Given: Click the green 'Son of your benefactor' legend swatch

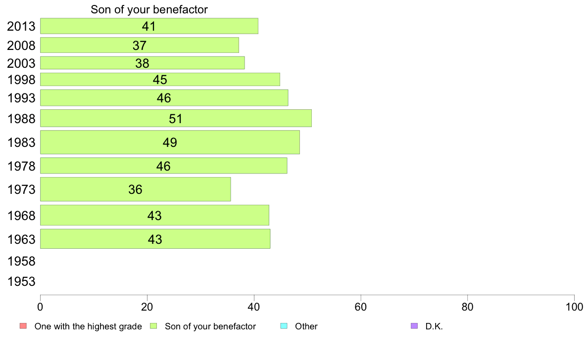Looking at the screenshot, I should 153,326.
